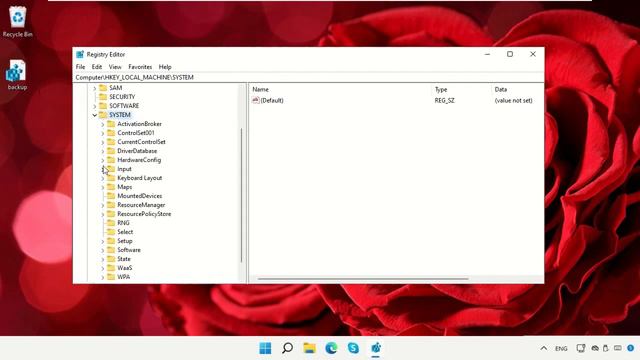
Task: Expand the ResourceManager key
Action: (103, 205)
